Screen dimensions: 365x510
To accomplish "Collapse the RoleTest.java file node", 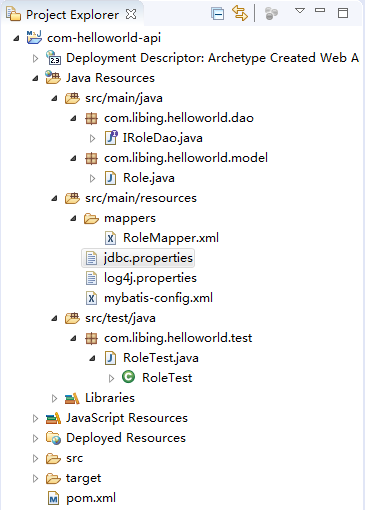I will pyautogui.click(x=92, y=358).
